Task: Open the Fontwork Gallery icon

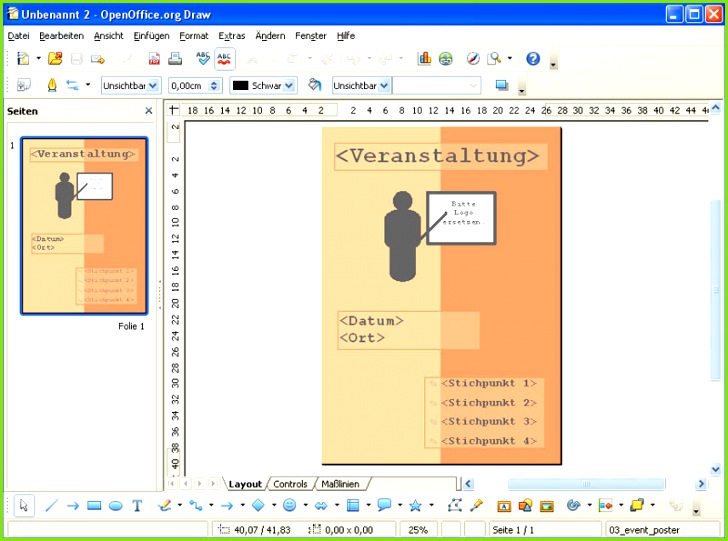Action: pos(504,506)
